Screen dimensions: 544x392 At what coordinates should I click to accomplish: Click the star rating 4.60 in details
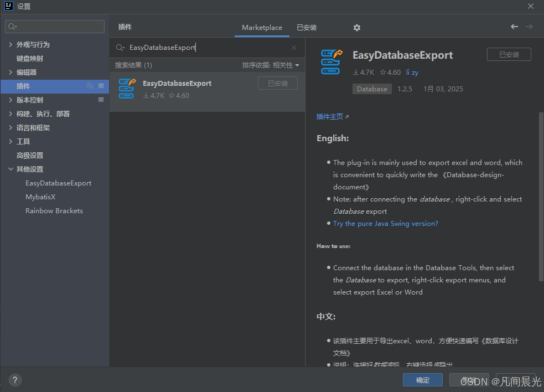coord(390,72)
